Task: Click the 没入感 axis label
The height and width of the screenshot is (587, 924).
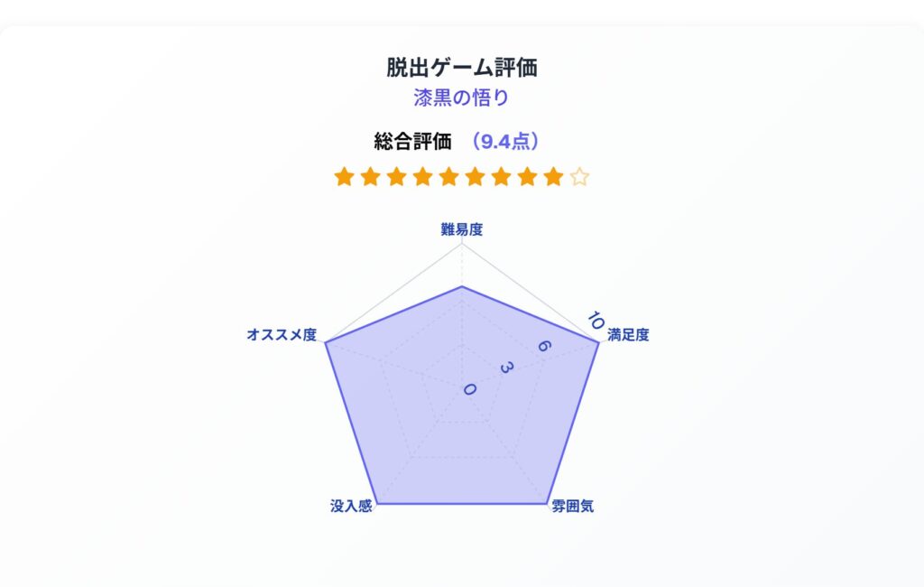Action: pos(351,507)
